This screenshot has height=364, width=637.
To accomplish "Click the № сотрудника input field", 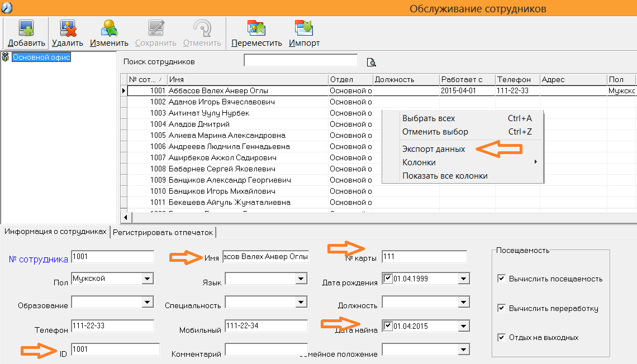I will coord(112,256).
